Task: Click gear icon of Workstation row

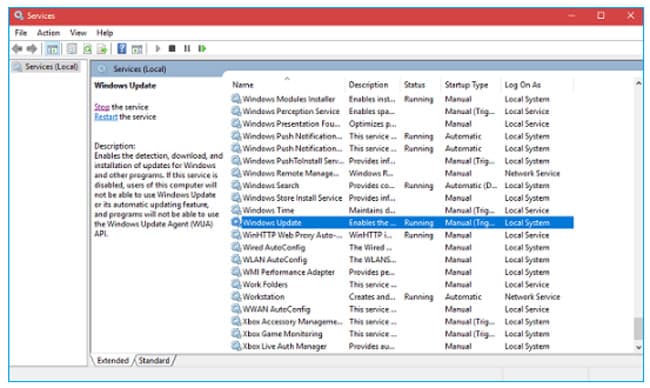Action: pyautogui.click(x=236, y=297)
